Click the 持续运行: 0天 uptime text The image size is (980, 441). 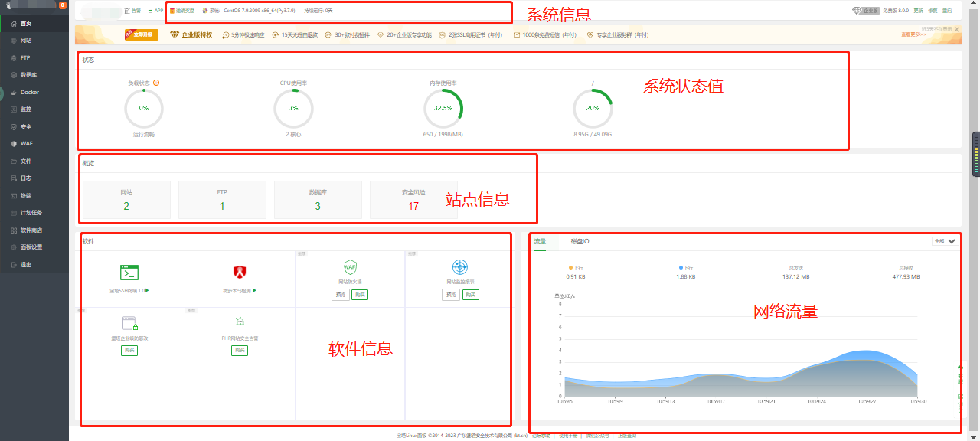(318, 11)
